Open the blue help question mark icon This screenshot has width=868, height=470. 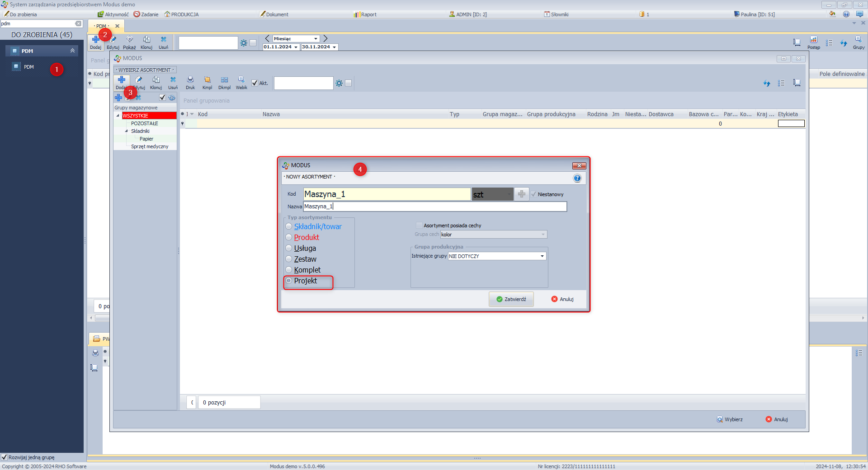coord(577,178)
